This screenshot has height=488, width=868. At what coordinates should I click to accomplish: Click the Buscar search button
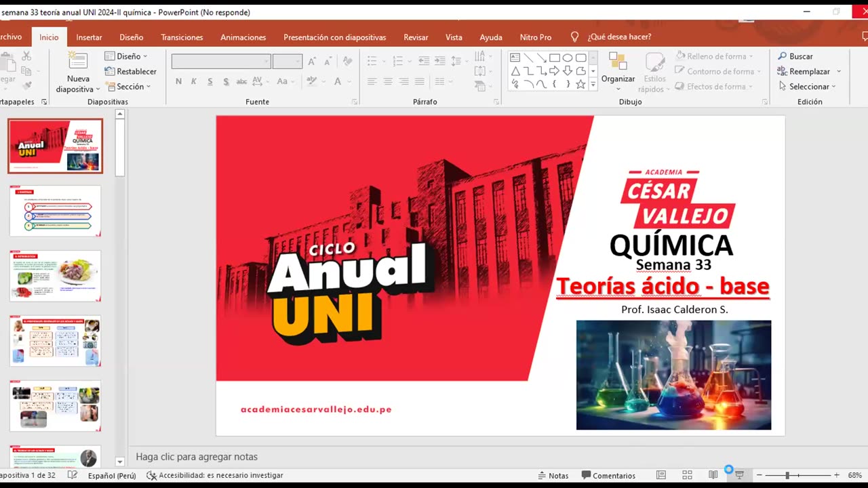click(795, 56)
